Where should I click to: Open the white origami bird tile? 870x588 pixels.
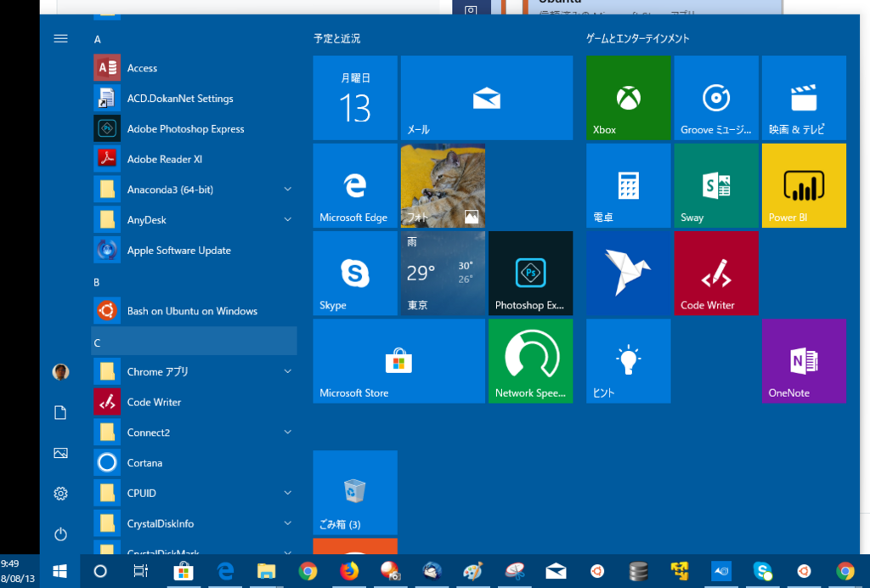(628, 273)
